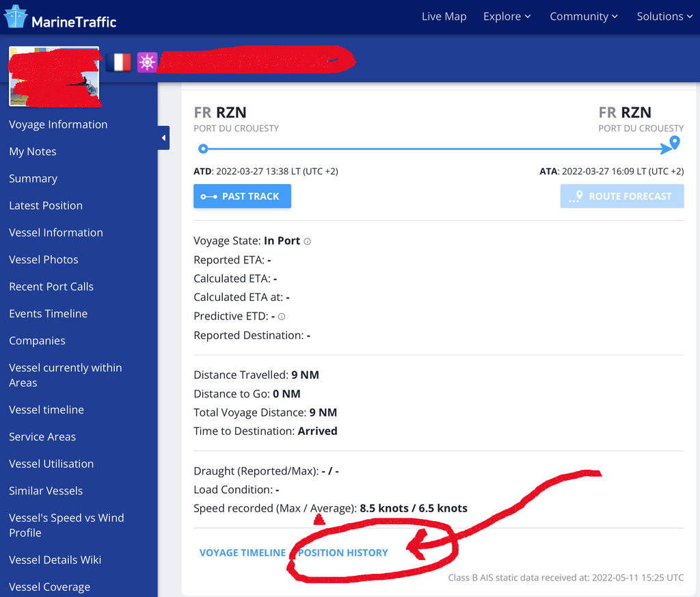Expand the Explore menu
700x597 pixels.
coord(507,16)
